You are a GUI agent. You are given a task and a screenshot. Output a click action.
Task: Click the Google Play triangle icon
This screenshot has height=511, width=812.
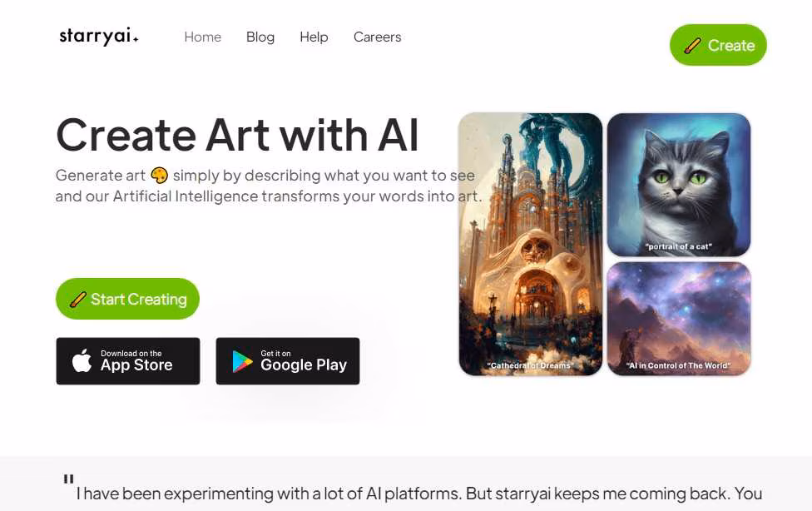[242, 362]
